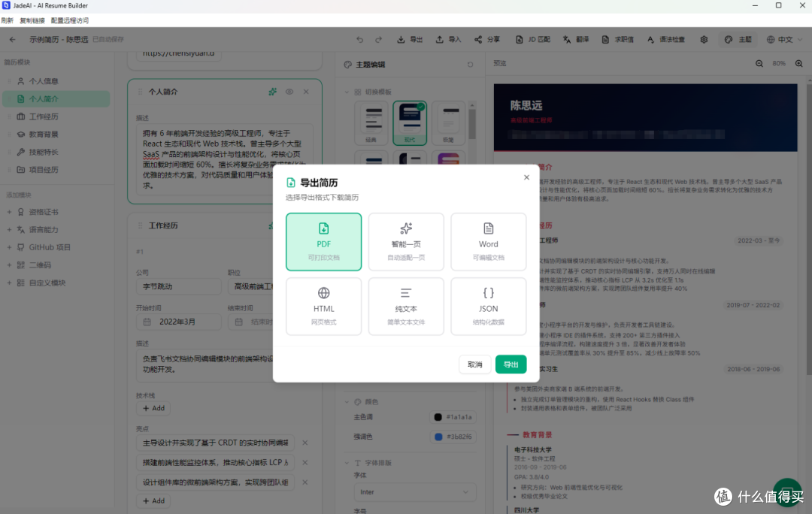Choose the 极简 template thumbnail
This screenshot has width=812, height=514.
pyautogui.click(x=448, y=122)
